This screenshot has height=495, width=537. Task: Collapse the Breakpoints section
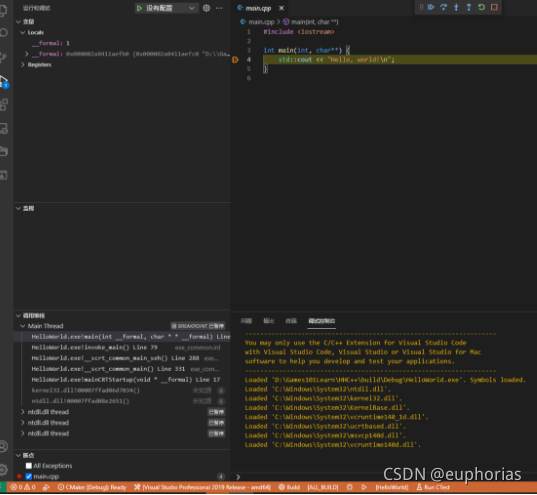18,455
